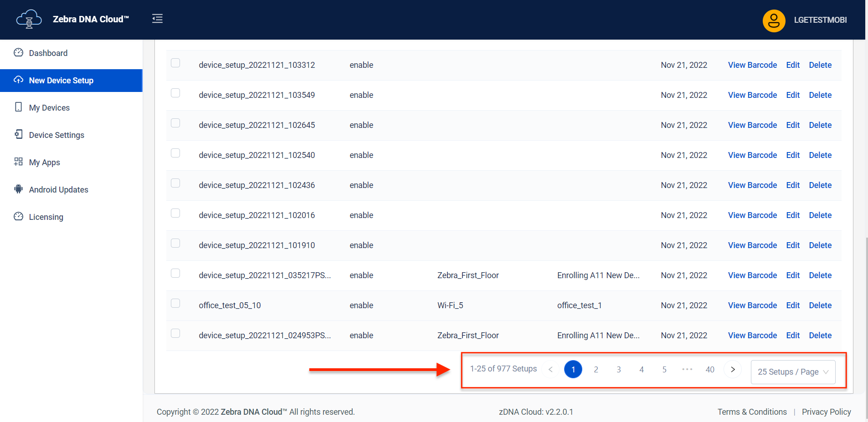Image resolution: width=868 pixels, height=422 pixels.
Task: Jump to page 40 in pagination
Action: pyautogui.click(x=710, y=370)
